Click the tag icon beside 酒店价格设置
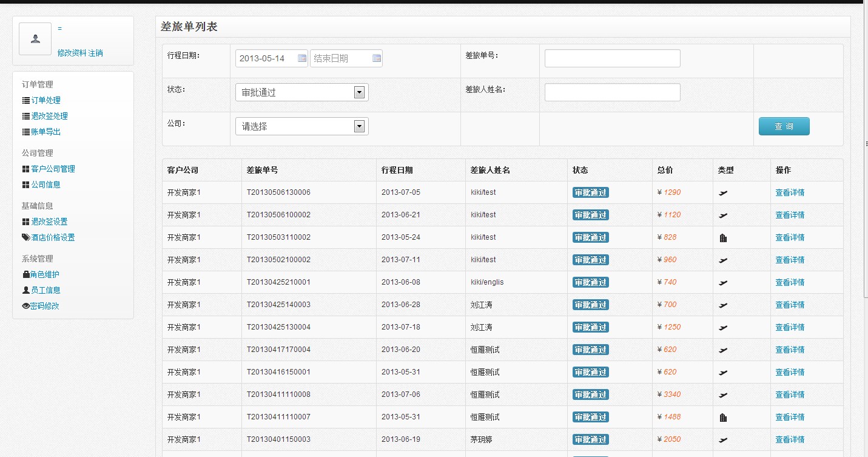Screen dimensions: 868x457 [25, 238]
